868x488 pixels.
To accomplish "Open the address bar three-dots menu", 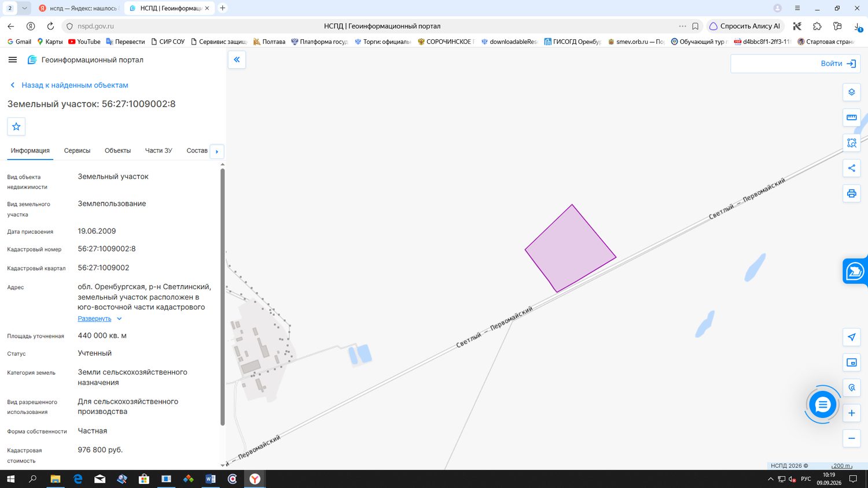I will (x=682, y=26).
